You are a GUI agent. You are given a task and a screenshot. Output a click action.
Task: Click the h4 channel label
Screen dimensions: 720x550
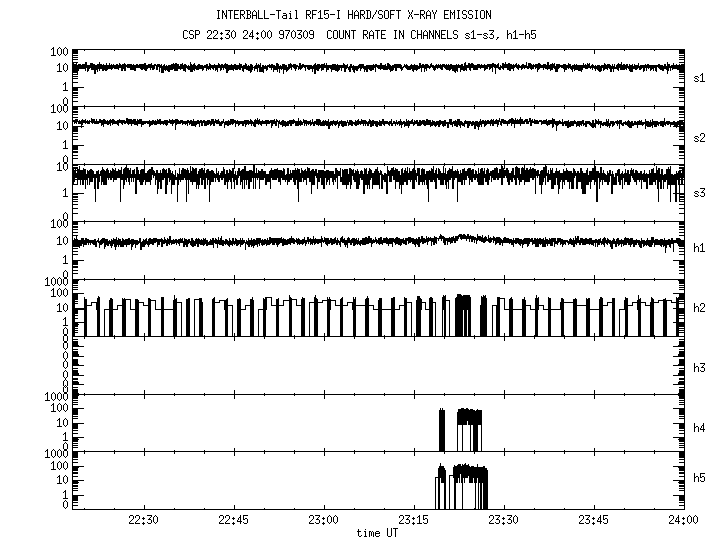700,428
